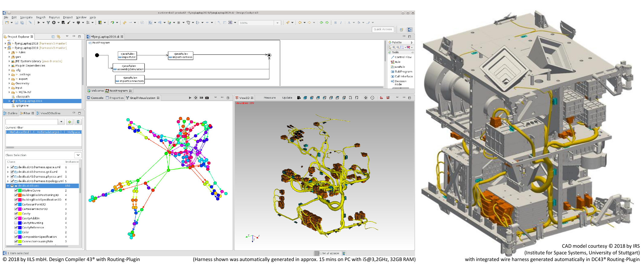644x268 pixels.
Task: Pick the JavaRule tool from the Palette
Action: (398, 67)
